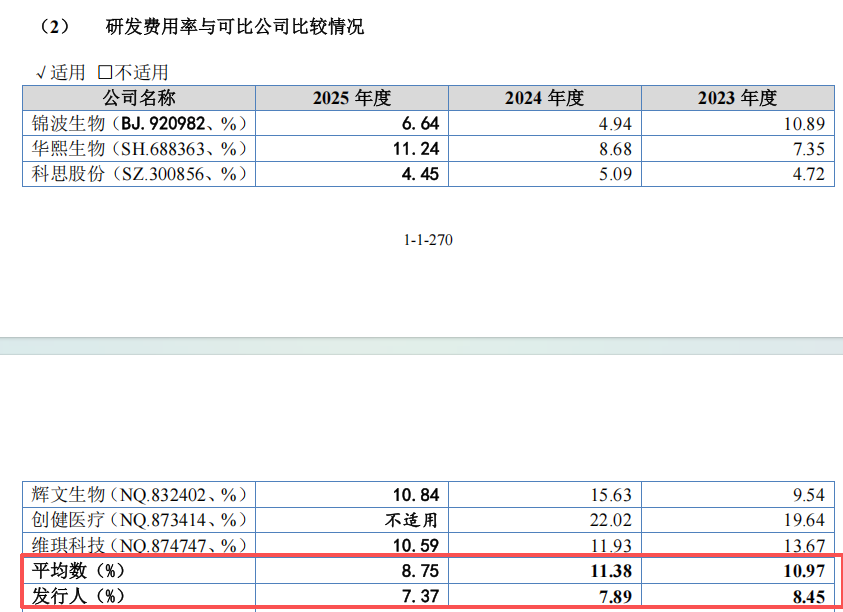Image resolution: width=843 pixels, height=612 pixels.
Task: Click the page number 1-1-270
Action: (x=428, y=240)
